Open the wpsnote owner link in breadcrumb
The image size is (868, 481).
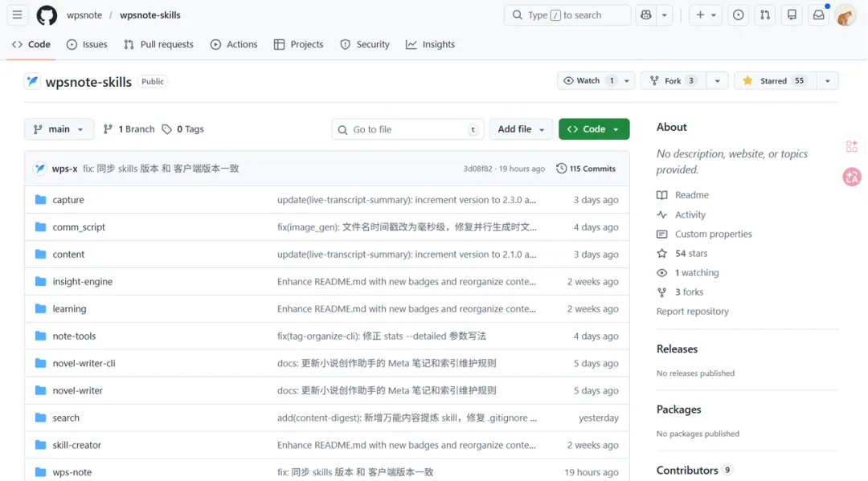[84, 15]
